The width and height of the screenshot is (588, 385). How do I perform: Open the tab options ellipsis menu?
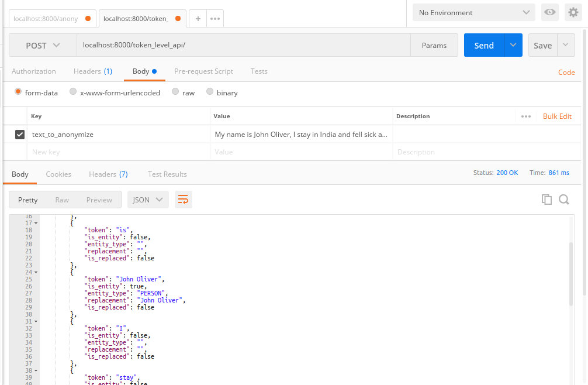(x=215, y=18)
